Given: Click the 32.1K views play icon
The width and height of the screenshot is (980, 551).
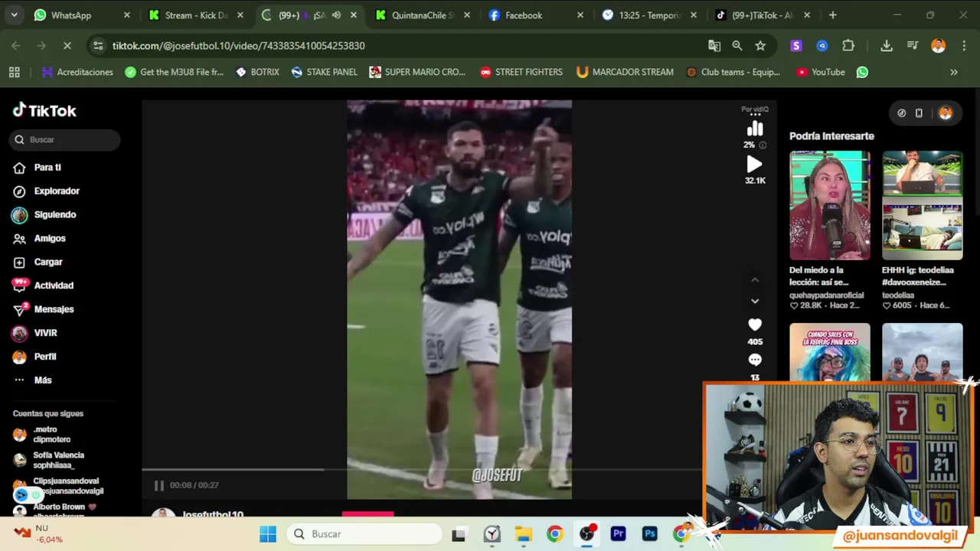Looking at the screenshot, I should pyautogui.click(x=755, y=165).
